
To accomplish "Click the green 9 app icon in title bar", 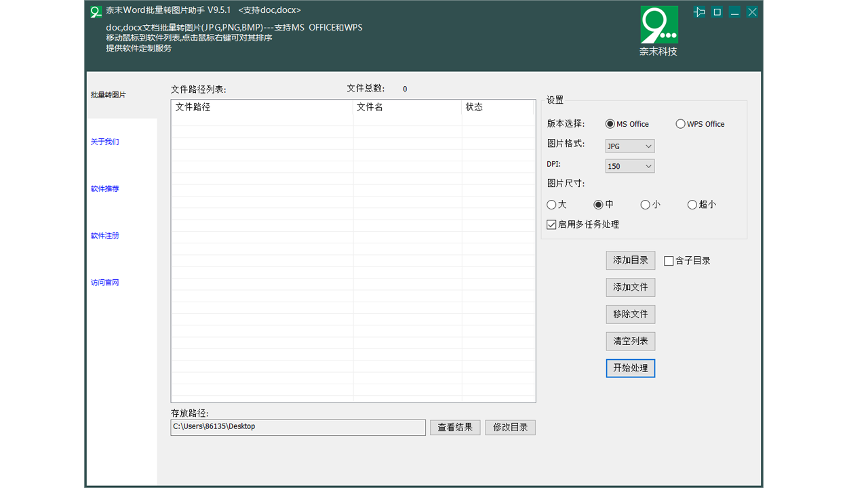I will click(96, 12).
